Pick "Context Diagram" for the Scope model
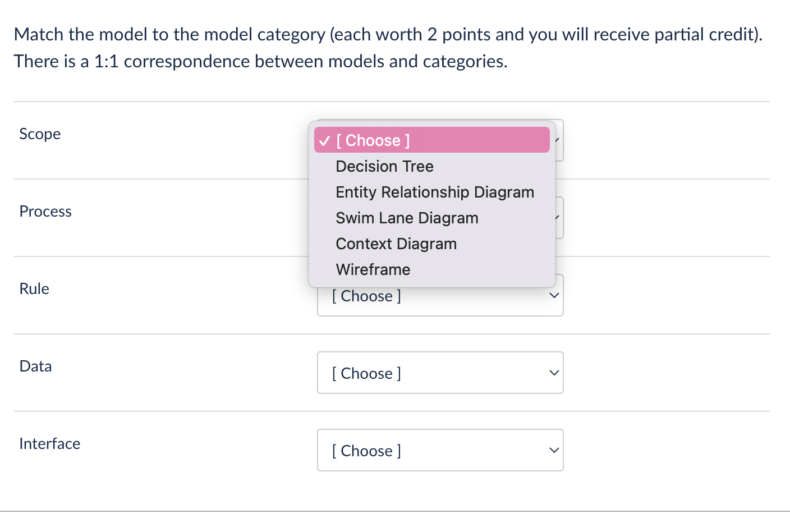Screen dimensions: 790x532 tap(396, 244)
